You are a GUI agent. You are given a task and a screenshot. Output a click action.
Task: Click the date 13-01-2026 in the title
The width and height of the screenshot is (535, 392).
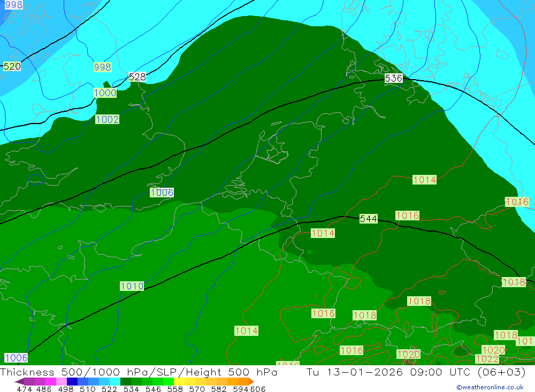364,372
